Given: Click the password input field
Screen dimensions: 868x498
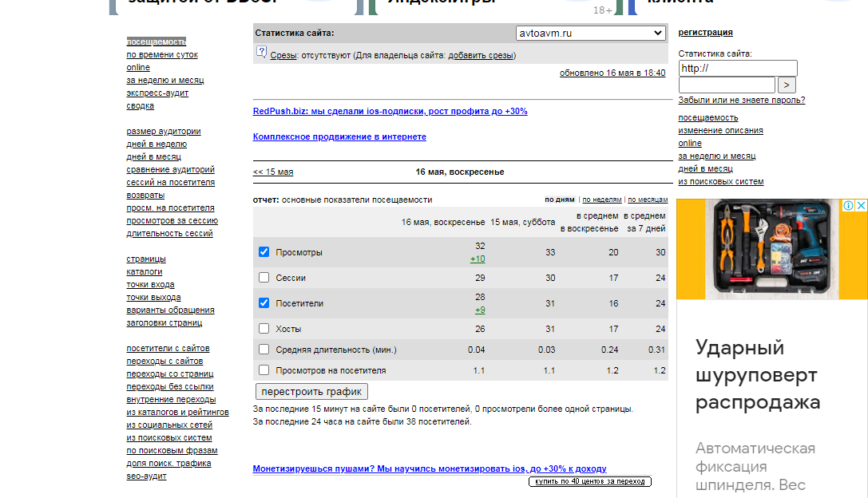Looking at the screenshot, I should pyautogui.click(x=727, y=85).
